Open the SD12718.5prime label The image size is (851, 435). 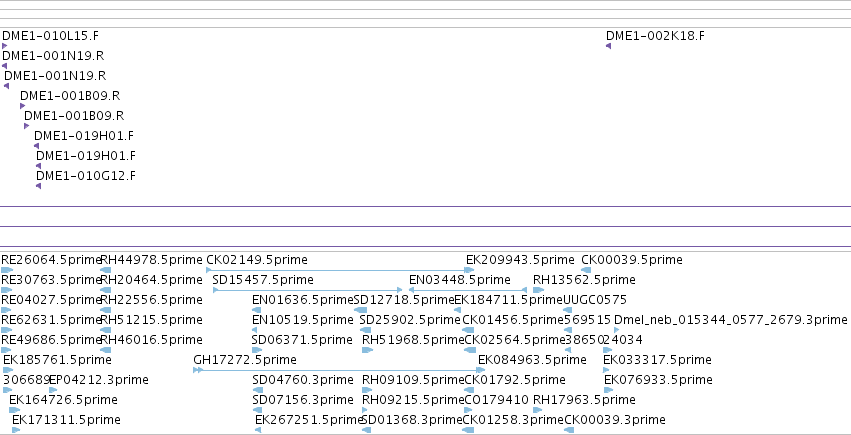[x=404, y=300]
